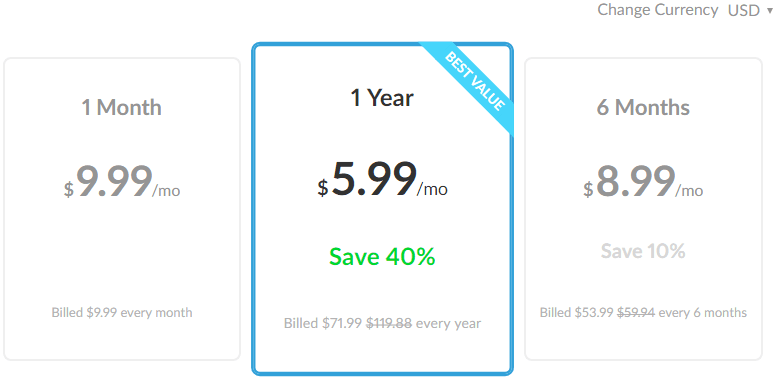
Task: Click the BEST VALUE ribbon
Action: tap(474, 81)
